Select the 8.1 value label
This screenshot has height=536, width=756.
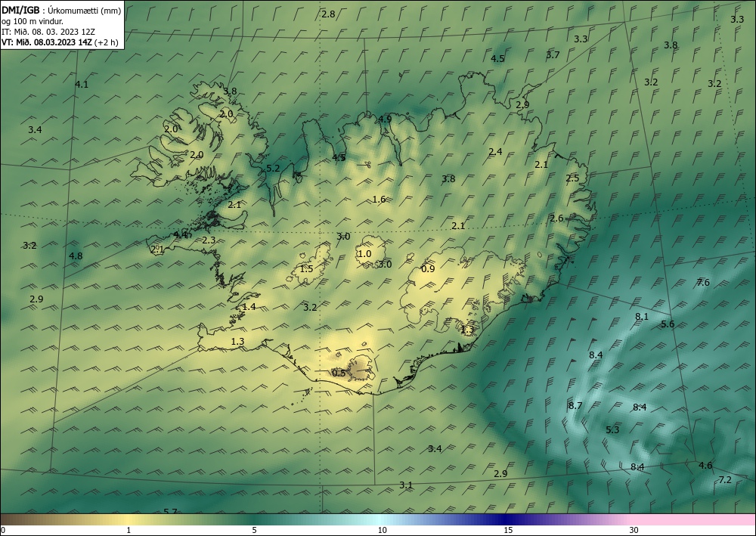click(642, 317)
